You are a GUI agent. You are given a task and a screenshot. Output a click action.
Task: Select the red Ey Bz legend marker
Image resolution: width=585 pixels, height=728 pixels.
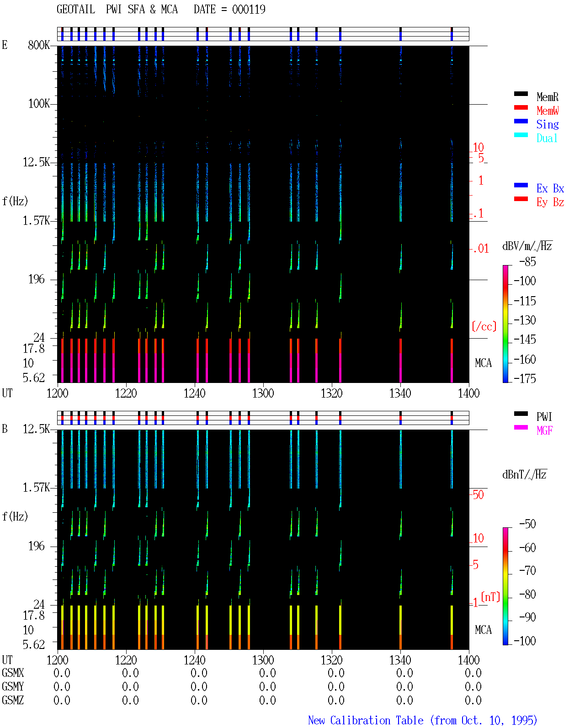point(521,199)
